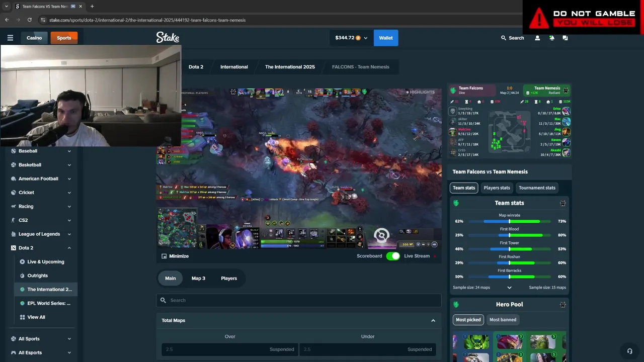The height and width of the screenshot is (362, 644).
Task: Turn off the Scoreboard toggle
Action: (393, 256)
